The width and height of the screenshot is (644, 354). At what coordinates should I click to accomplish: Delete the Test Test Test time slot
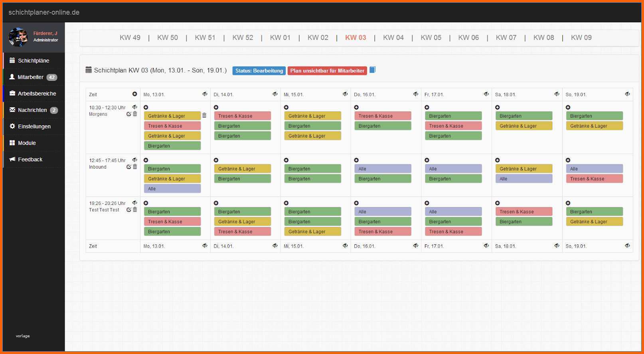click(135, 210)
